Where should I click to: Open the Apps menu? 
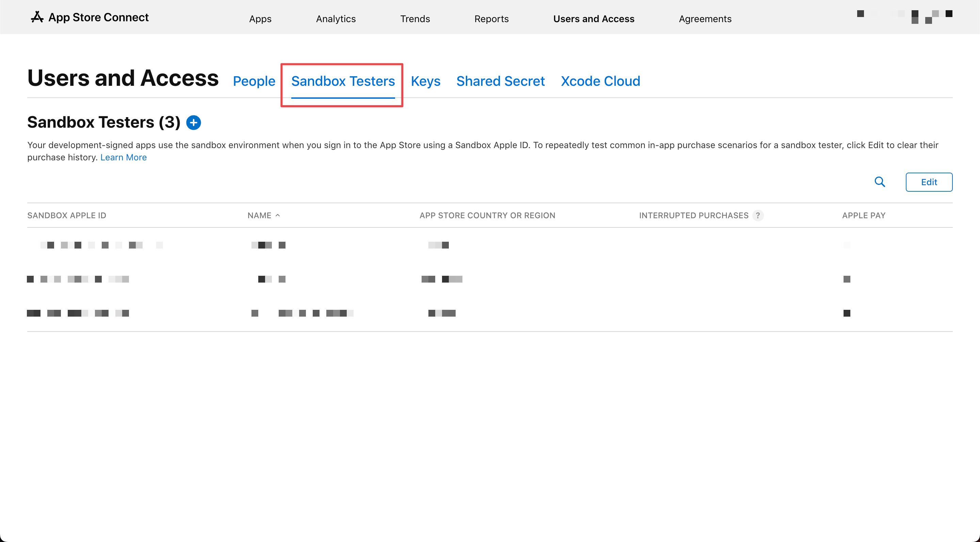click(260, 19)
